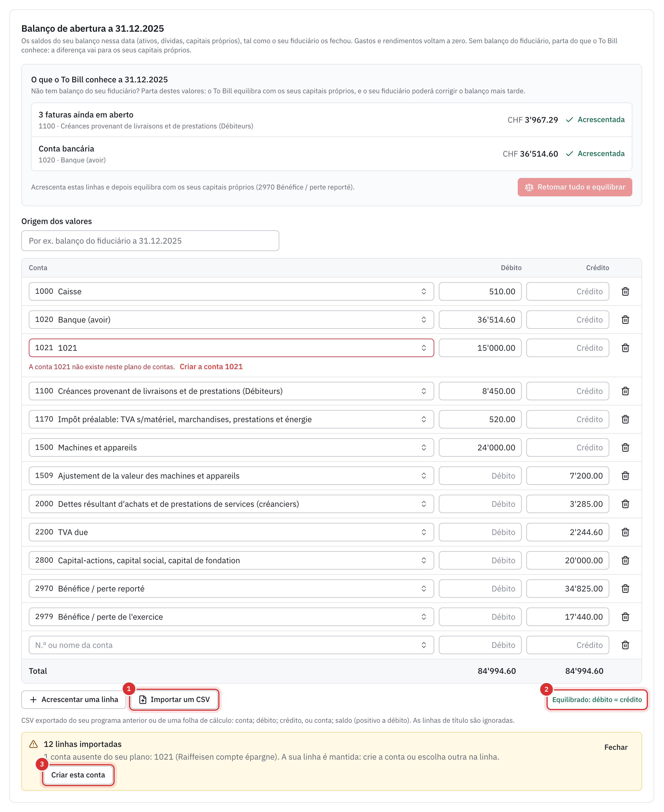Remove the 1021 account line

(x=625, y=348)
